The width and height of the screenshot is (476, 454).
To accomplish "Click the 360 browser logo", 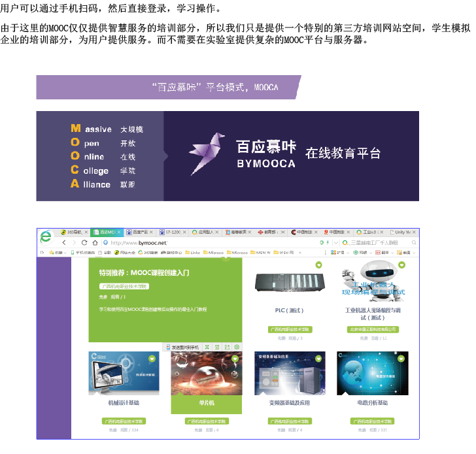I will [x=45, y=238].
